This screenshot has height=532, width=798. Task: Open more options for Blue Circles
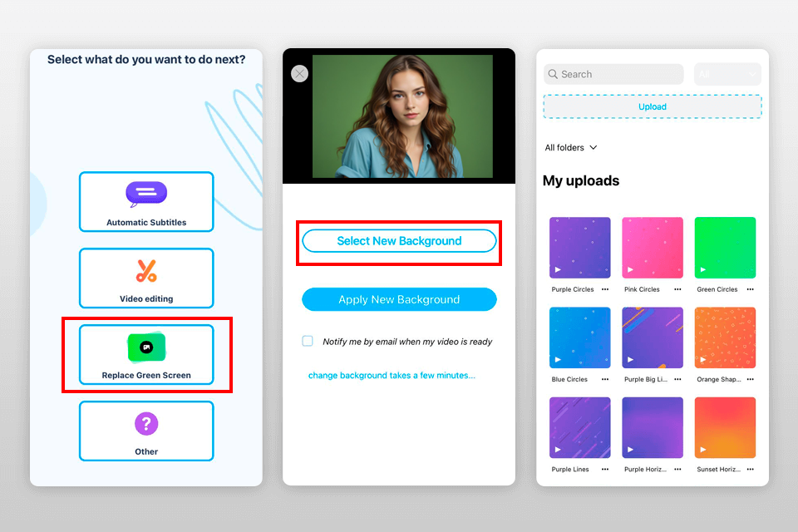click(605, 379)
